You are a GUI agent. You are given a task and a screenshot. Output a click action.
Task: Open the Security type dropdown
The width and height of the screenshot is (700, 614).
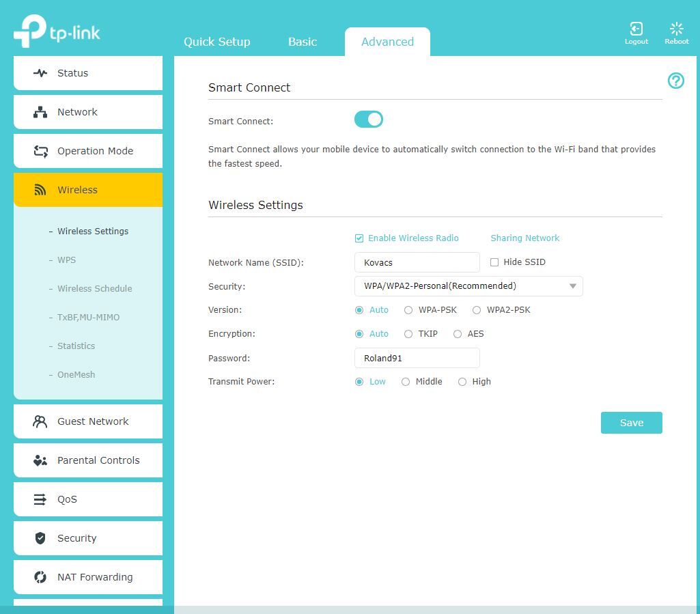(468, 286)
